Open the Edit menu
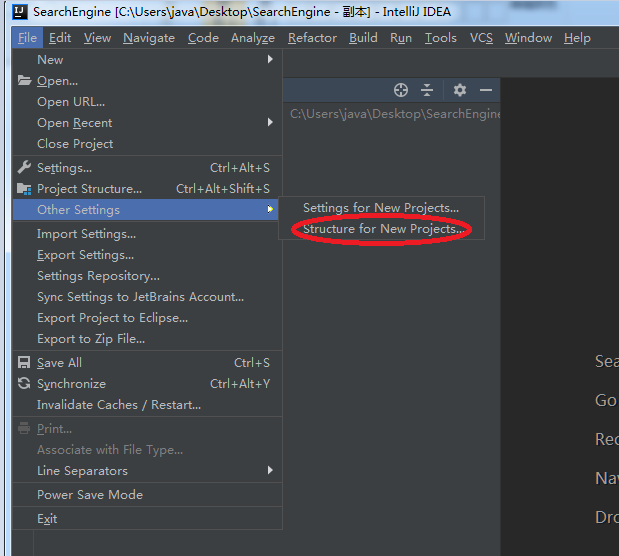 pyautogui.click(x=60, y=38)
